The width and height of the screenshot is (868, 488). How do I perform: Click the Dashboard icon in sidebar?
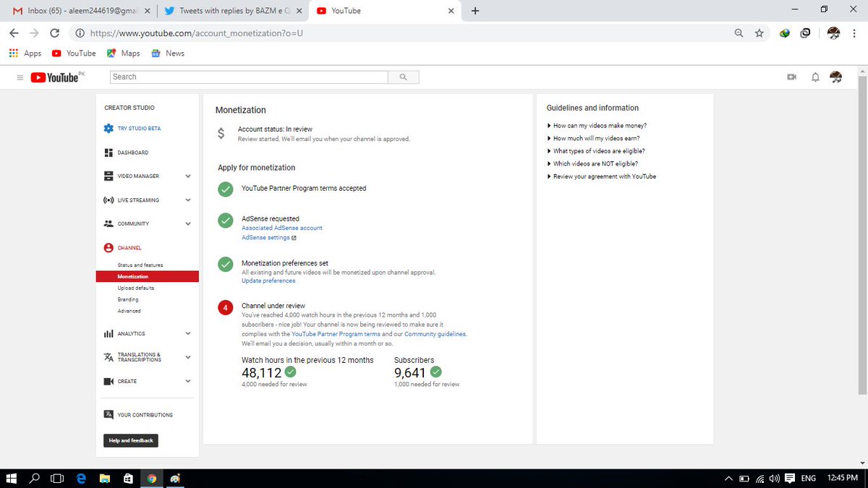[x=109, y=153]
